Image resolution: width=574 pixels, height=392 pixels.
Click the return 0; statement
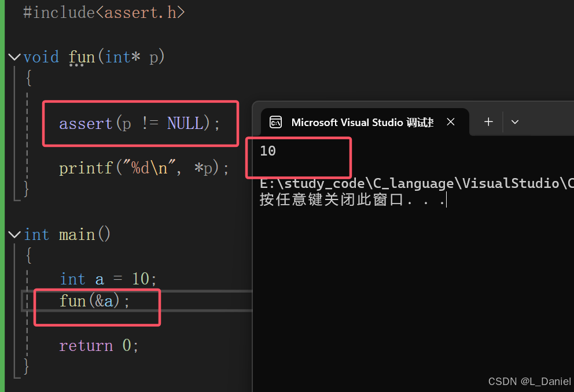(x=99, y=346)
